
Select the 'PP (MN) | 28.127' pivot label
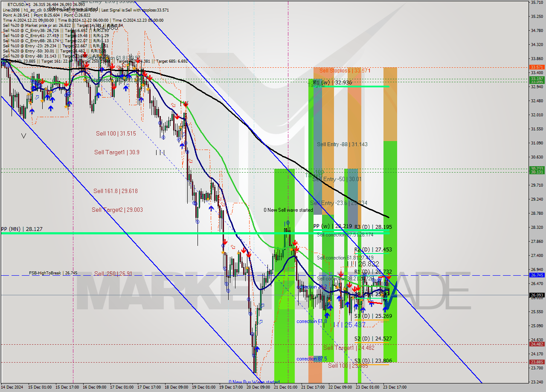click(22, 229)
